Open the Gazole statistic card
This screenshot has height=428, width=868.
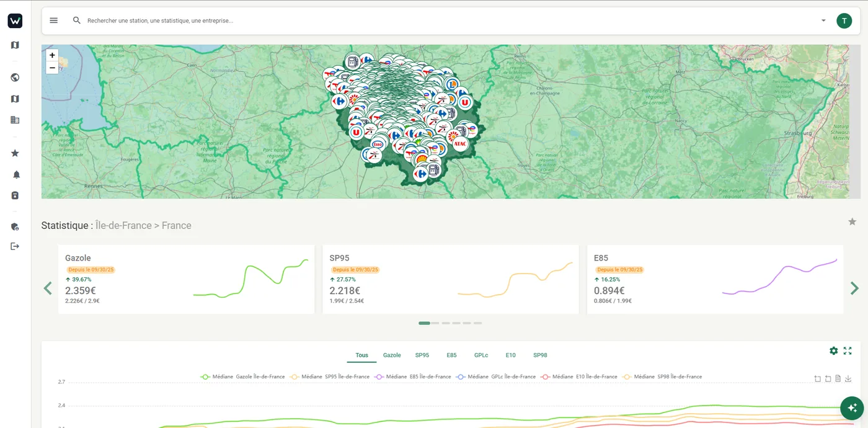point(186,279)
